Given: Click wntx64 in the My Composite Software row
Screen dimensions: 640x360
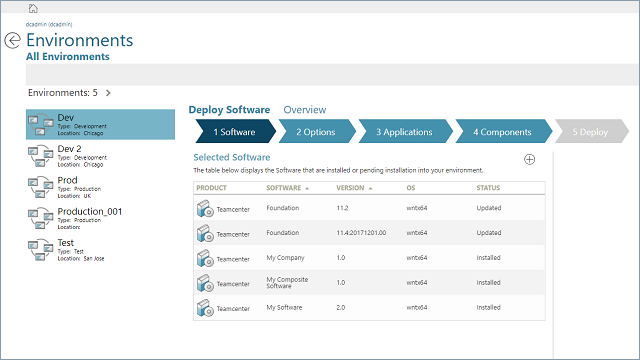Looking at the screenshot, I should click(x=417, y=283).
